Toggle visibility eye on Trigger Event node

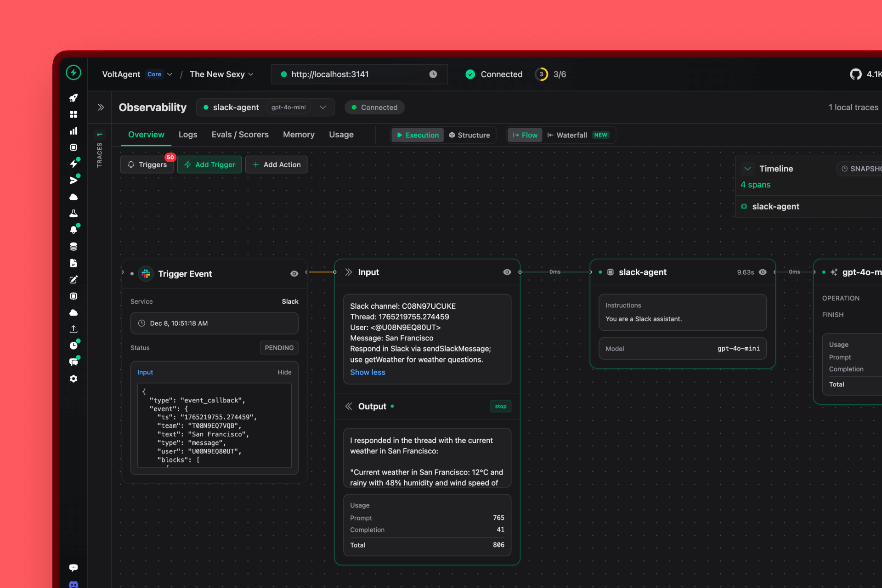point(294,274)
